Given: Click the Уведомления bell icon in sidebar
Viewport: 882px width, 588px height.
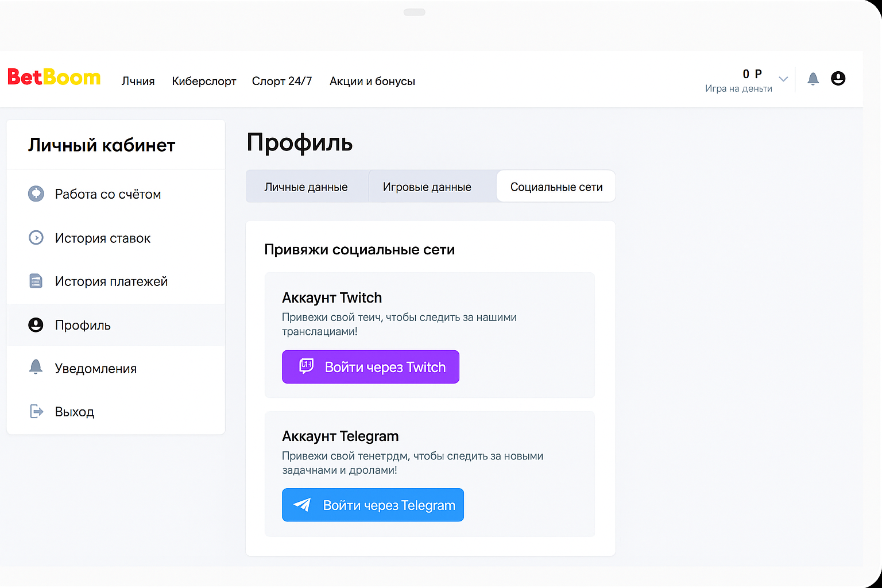Looking at the screenshot, I should point(36,367).
